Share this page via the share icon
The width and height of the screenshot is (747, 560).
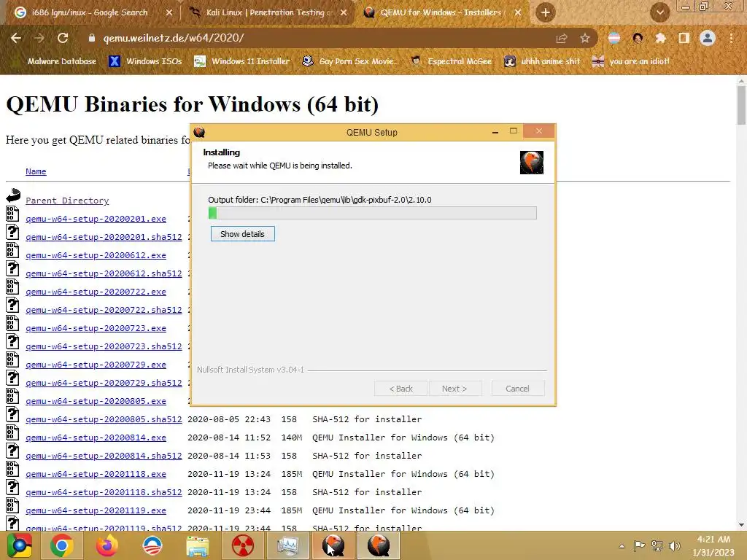[562, 39]
